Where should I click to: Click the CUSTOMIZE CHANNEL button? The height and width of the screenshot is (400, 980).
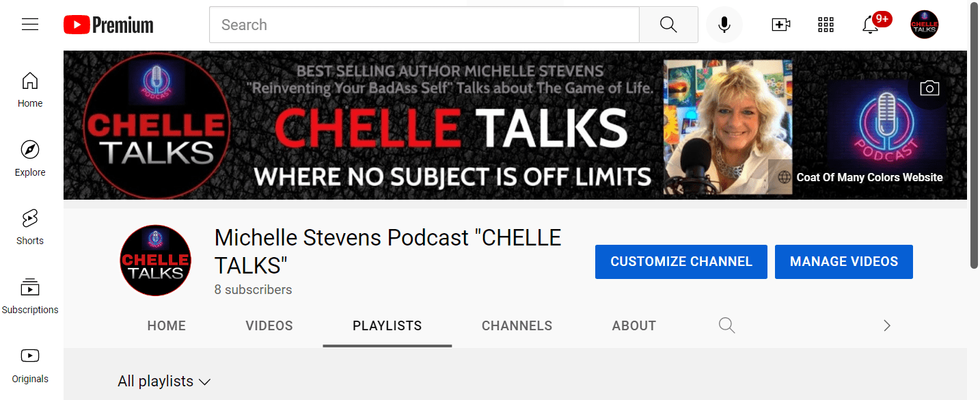(681, 262)
